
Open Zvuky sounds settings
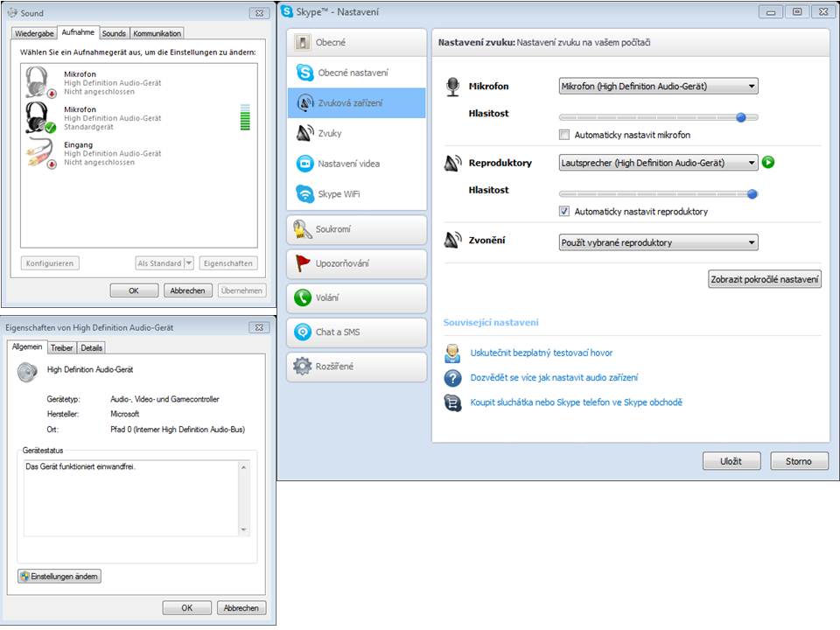click(x=357, y=133)
